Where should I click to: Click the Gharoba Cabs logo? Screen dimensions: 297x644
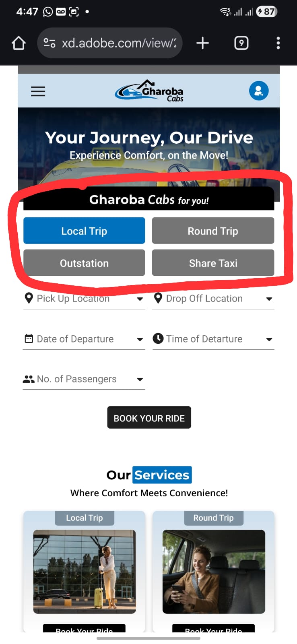point(149,91)
